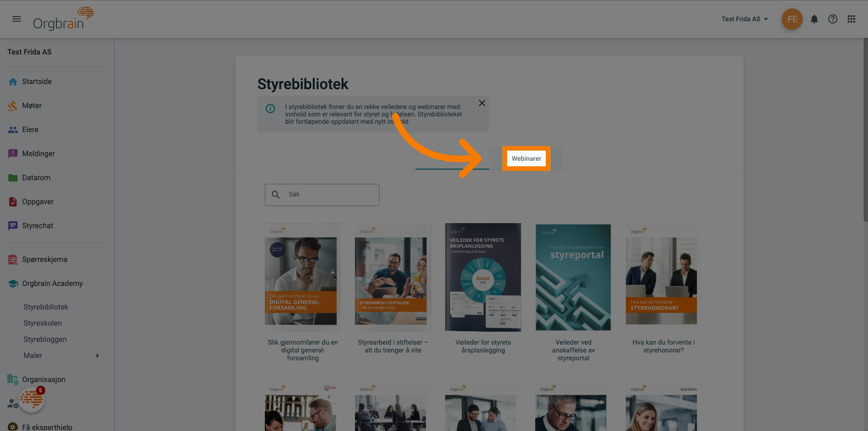Open the apps grid icon
The height and width of the screenshot is (431, 868).
(851, 19)
